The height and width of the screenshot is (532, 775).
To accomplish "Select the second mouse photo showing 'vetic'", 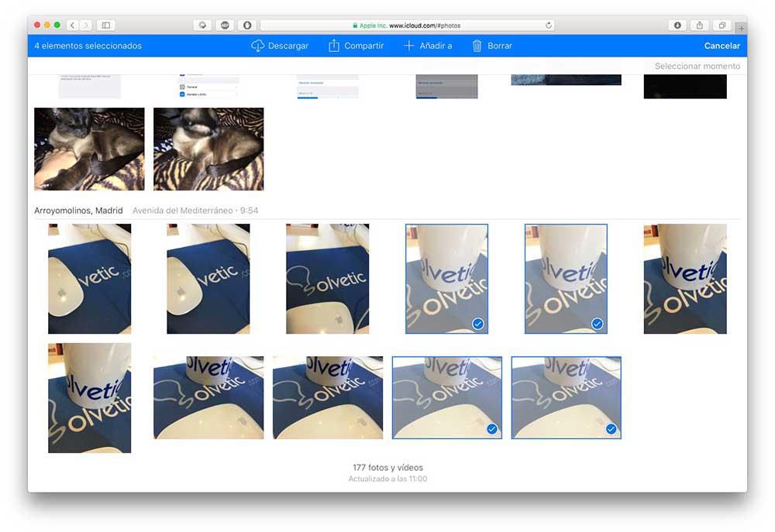I will [208, 279].
